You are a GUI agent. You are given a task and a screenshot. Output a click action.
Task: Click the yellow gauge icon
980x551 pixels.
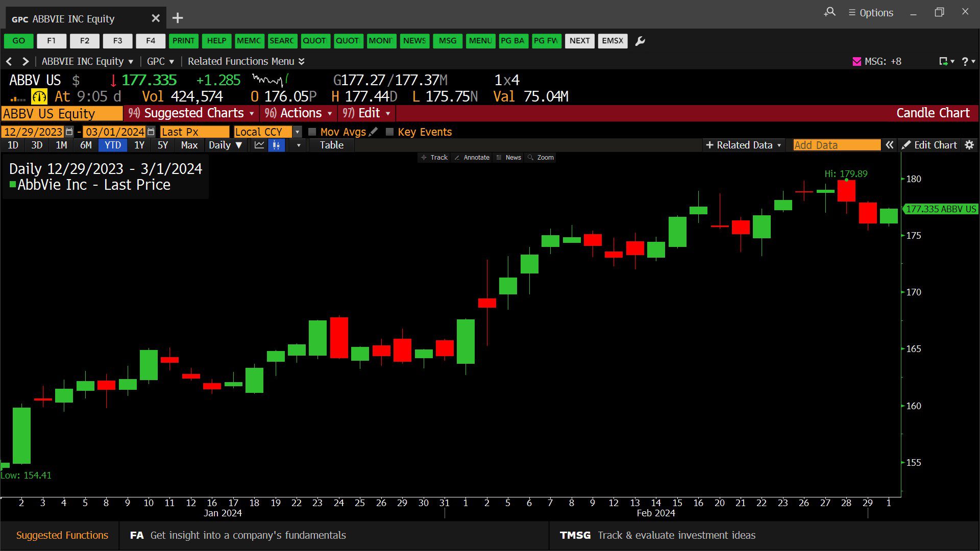point(39,96)
